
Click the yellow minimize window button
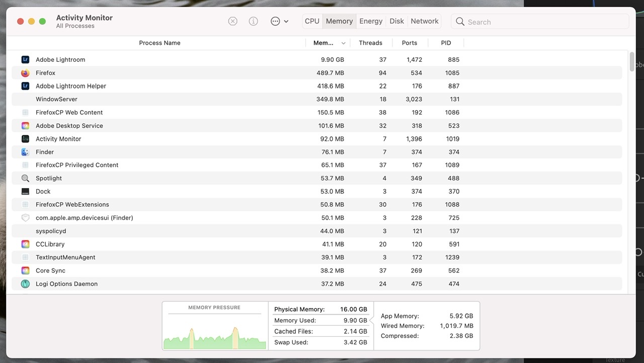click(31, 21)
